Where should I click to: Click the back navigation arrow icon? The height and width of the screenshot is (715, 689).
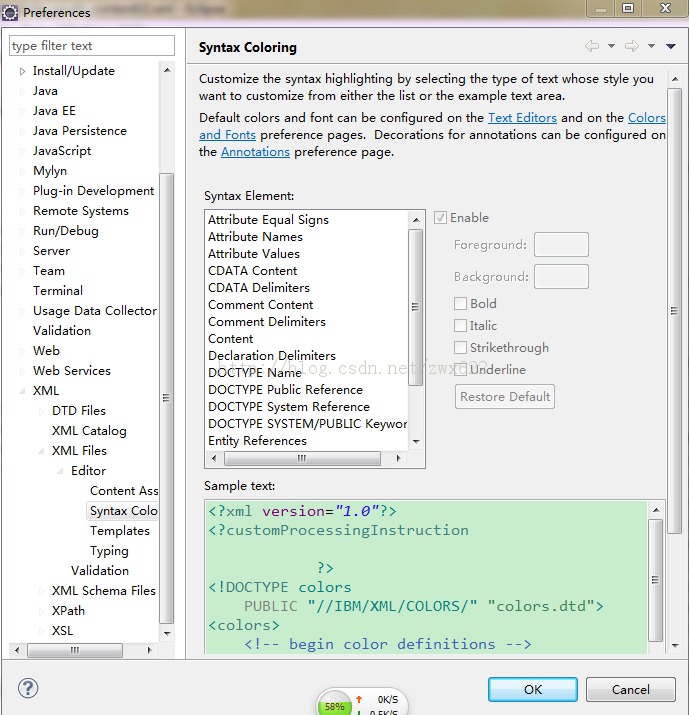click(592, 46)
